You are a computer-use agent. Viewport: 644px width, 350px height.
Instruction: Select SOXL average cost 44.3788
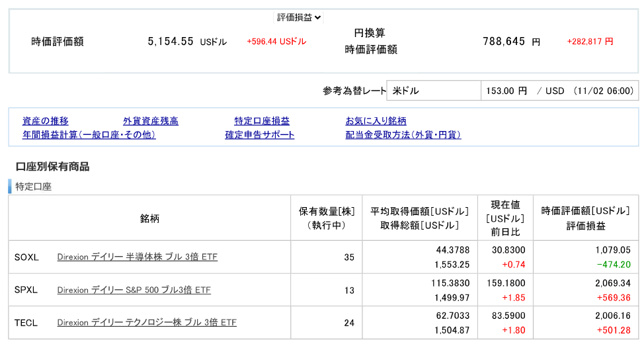click(453, 250)
